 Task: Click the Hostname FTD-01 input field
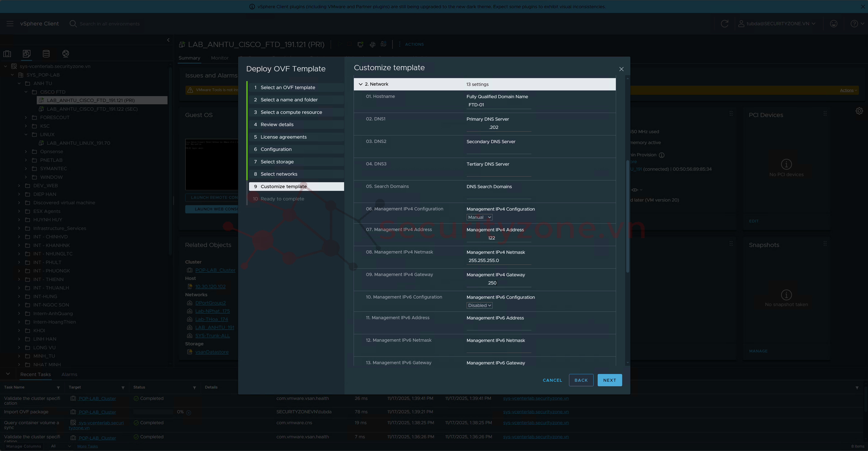498,105
